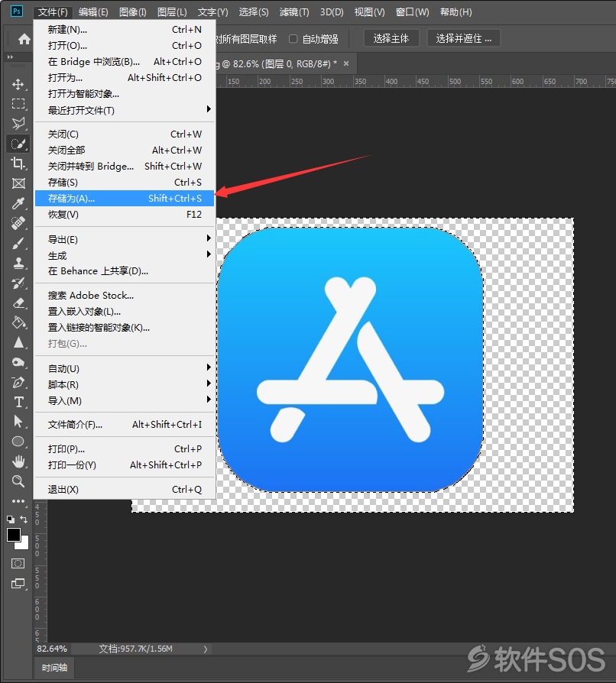
Task: Swap foreground and background colors
Action: coord(24,520)
